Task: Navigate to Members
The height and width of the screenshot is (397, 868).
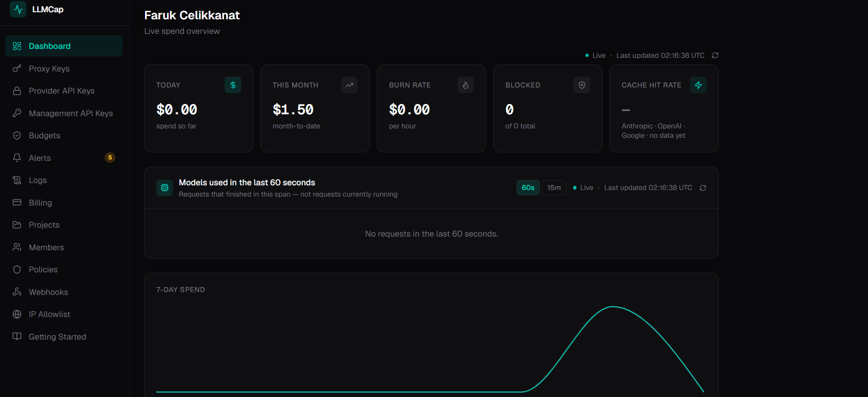Action: point(64,247)
